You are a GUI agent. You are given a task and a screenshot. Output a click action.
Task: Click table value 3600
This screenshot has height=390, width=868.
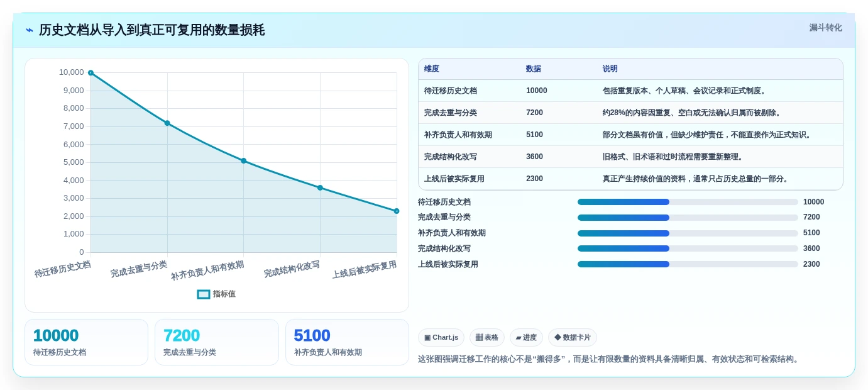pyautogui.click(x=535, y=157)
